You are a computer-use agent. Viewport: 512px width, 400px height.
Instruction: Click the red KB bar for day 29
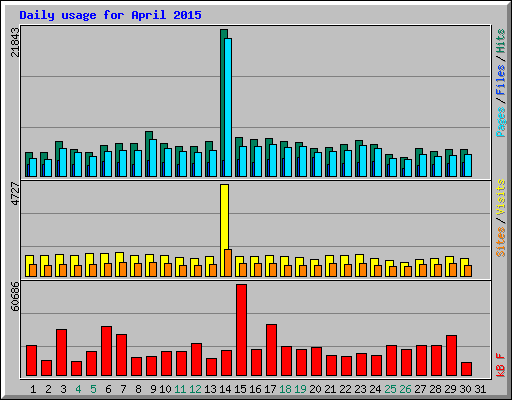point(451,355)
